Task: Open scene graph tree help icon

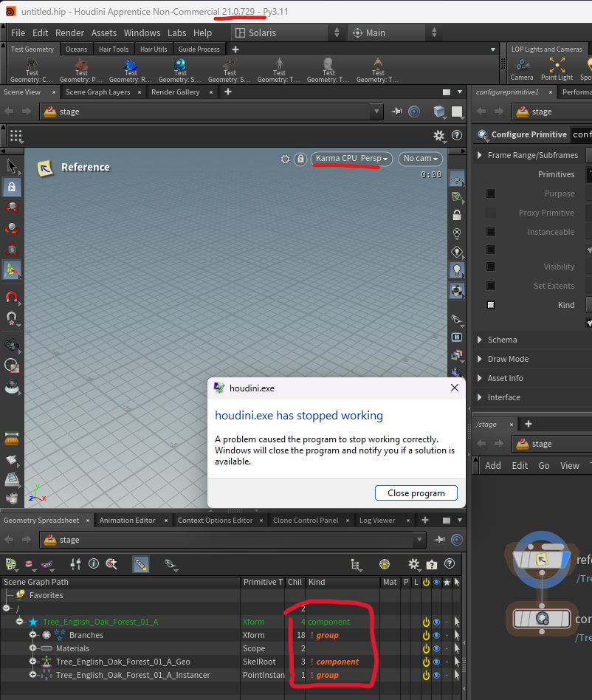Action: pyautogui.click(x=450, y=564)
